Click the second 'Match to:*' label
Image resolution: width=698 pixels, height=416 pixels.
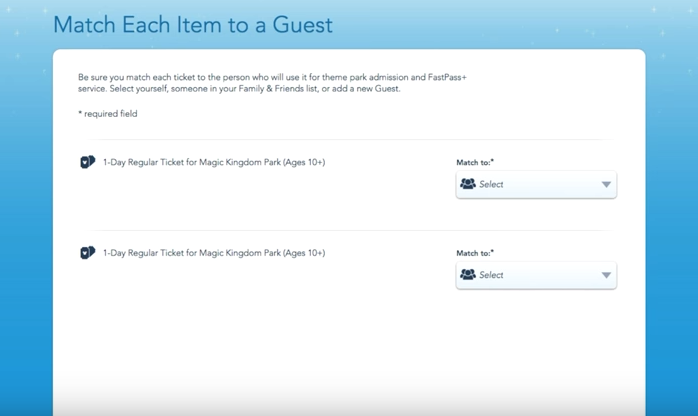(x=475, y=253)
